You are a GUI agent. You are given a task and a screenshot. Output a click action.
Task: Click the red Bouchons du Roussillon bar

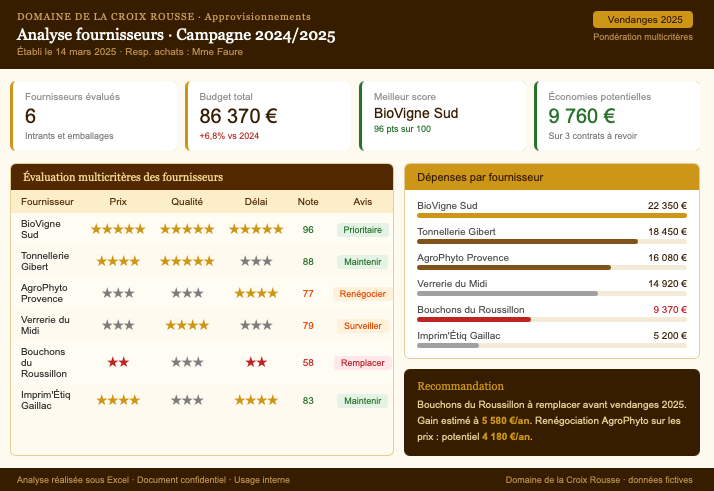click(474, 319)
